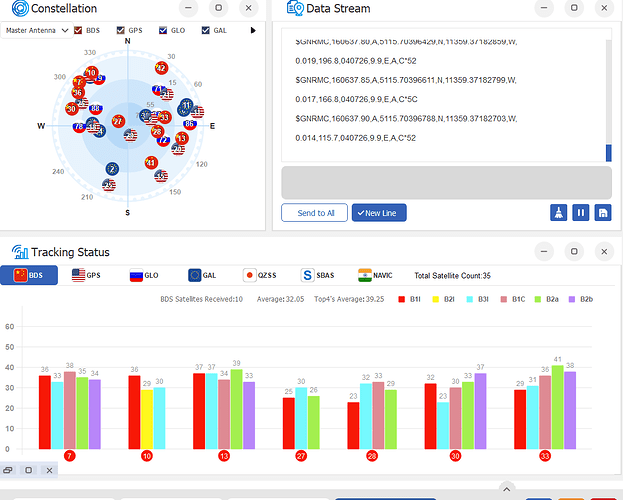Click satellite 41 on the sky plot
Viewport: 623px width, 500px height.
151,162
